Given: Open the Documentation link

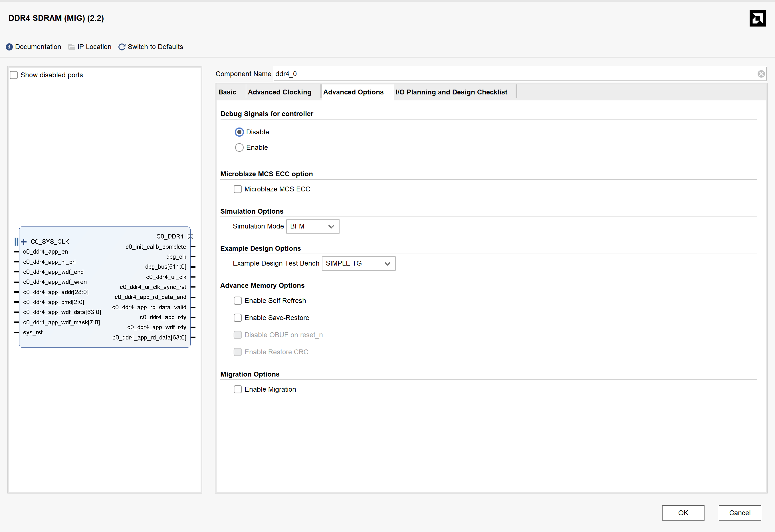Looking at the screenshot, I should (x=38, y=47).
